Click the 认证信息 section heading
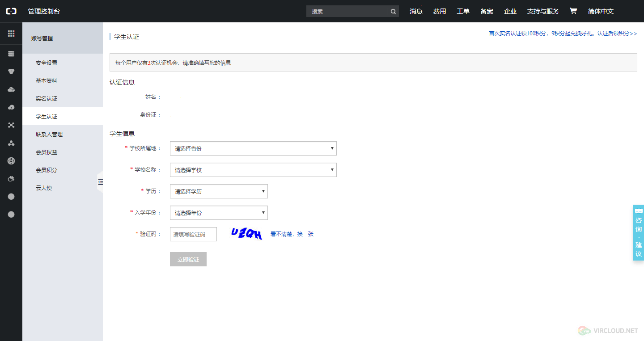The height and width of the screenshot is (341, 644). tap(122, 82)
